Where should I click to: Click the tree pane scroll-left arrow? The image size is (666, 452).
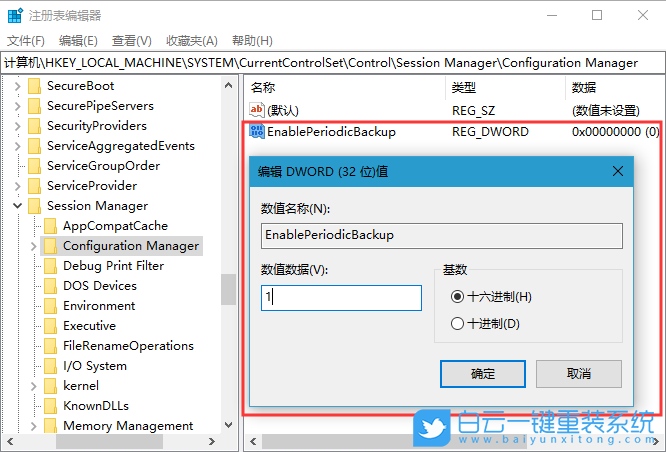pos(10,441)
